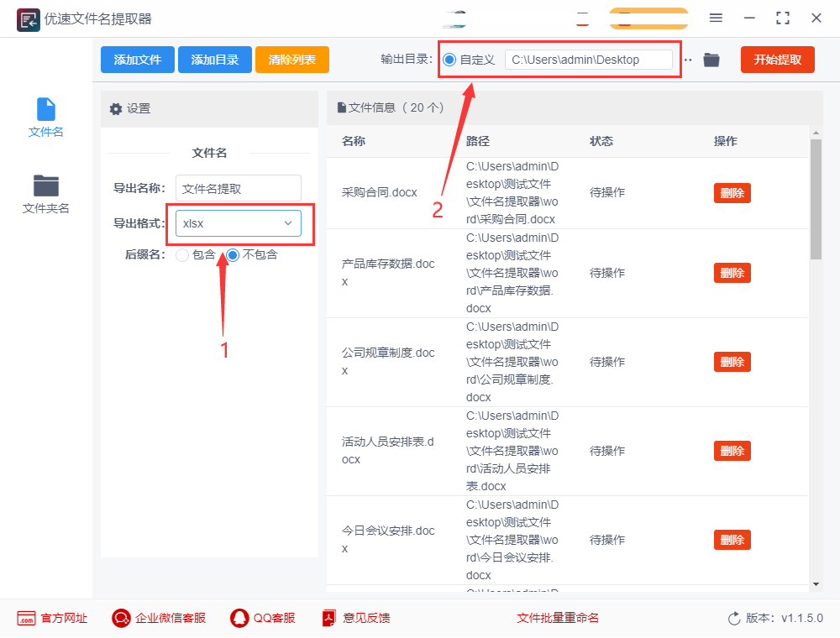
Task: Select file name 采购合同.docx
Action: point(380,193)
